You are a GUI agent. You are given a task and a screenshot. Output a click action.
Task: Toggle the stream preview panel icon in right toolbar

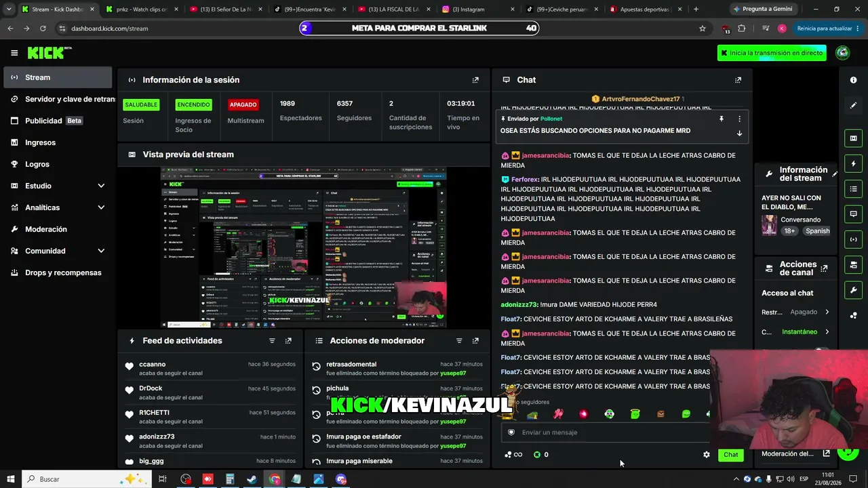point(854,138)
